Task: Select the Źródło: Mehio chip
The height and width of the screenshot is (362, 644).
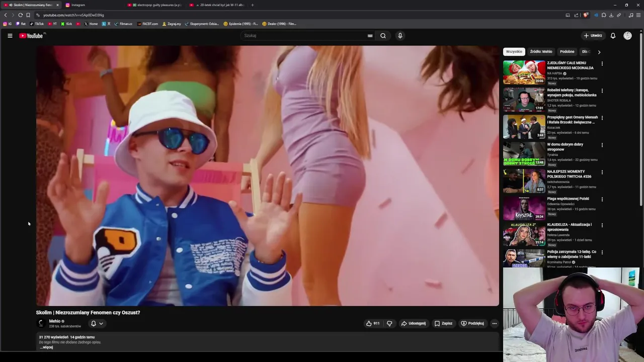Action: (541, 52)
